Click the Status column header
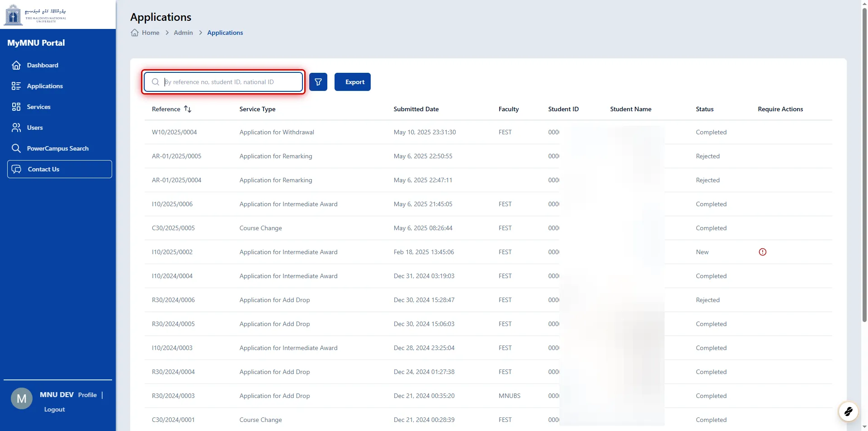The image size is (868, 431). pyautogui.click(x=704, y=109)
